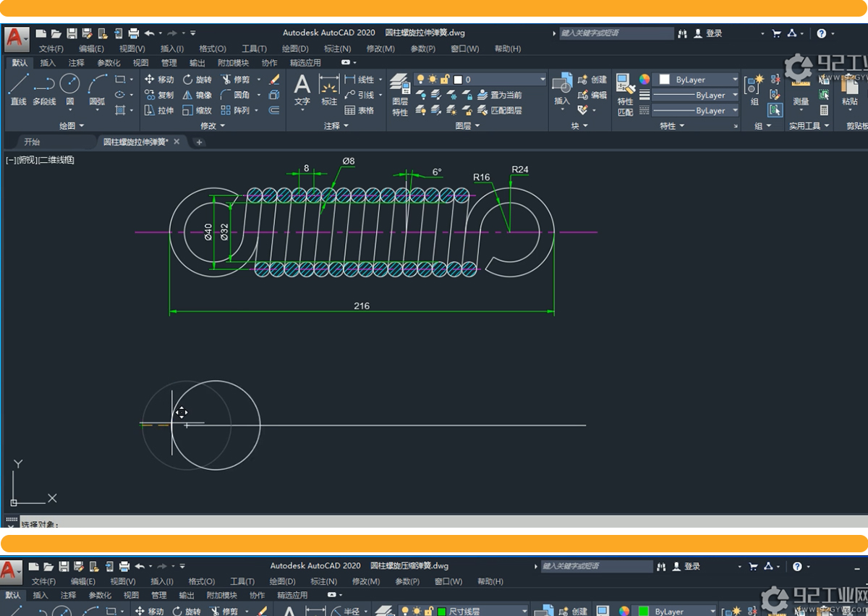Select the 多段线 polyline tool
This screenshot has width=868, height=616.
pos(44,90)
